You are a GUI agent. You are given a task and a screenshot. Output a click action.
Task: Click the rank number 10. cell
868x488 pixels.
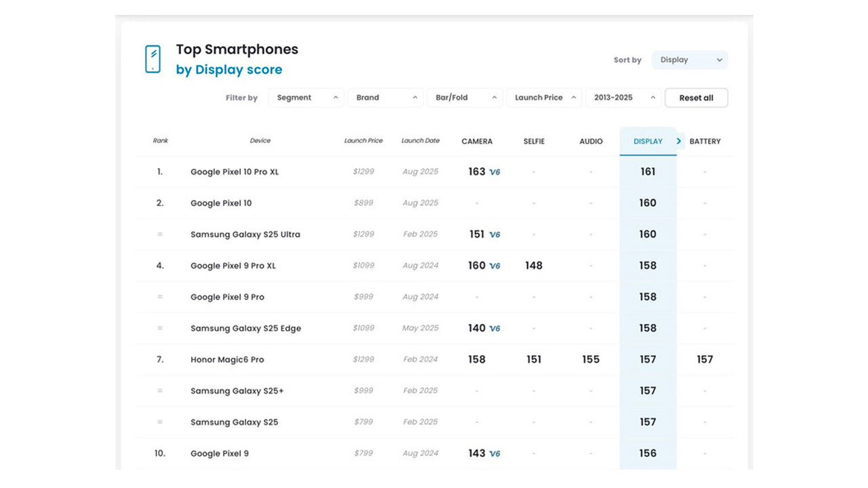click(160, 453)
